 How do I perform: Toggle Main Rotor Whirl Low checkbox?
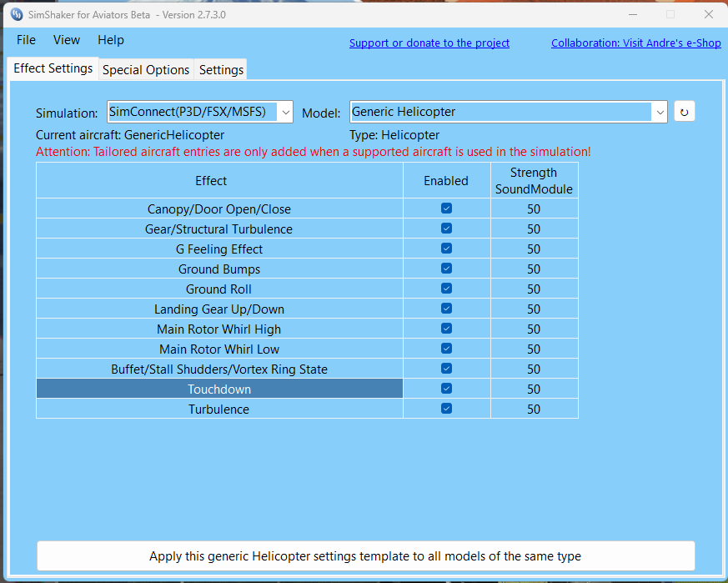pos(446,348)
